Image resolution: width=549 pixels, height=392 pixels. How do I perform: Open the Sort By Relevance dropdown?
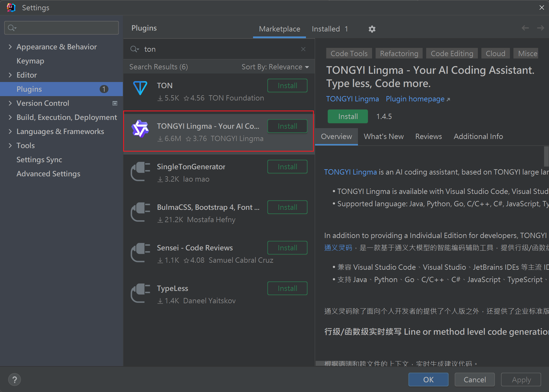click(x=275, y=67)
